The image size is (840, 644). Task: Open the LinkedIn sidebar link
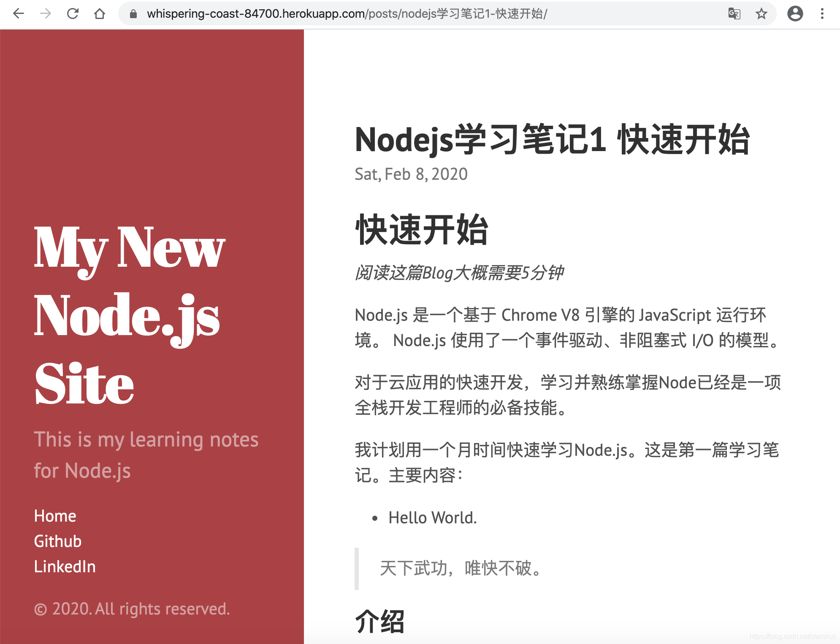[65, 567]
